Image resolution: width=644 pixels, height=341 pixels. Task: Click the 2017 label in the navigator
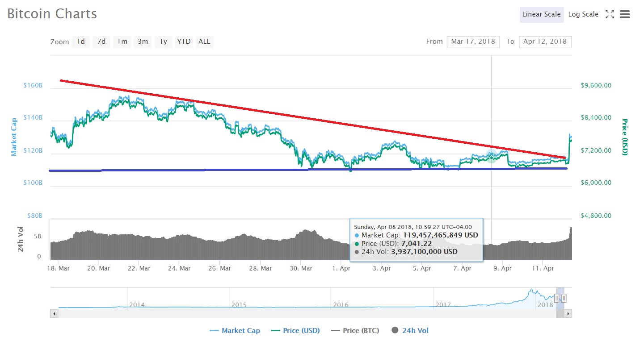coord(443,305)
